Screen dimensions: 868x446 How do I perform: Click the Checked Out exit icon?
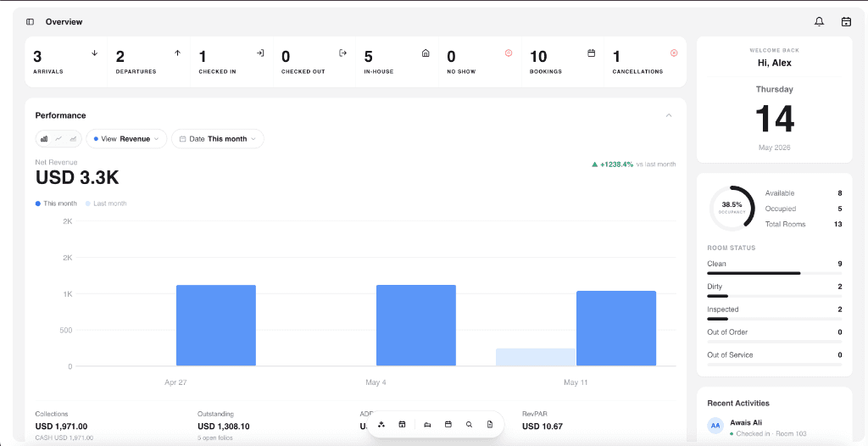342,53
